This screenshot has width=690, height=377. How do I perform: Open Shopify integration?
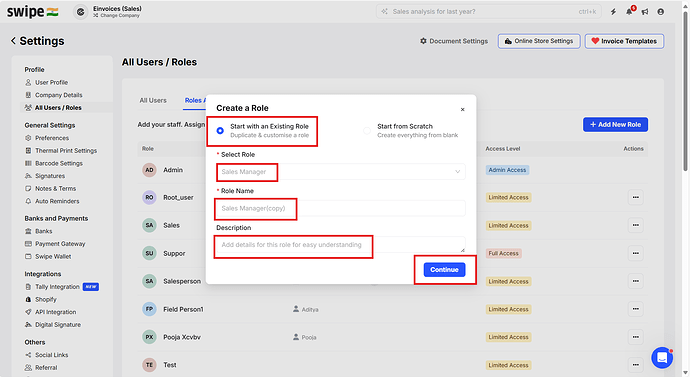click(41, 299)
